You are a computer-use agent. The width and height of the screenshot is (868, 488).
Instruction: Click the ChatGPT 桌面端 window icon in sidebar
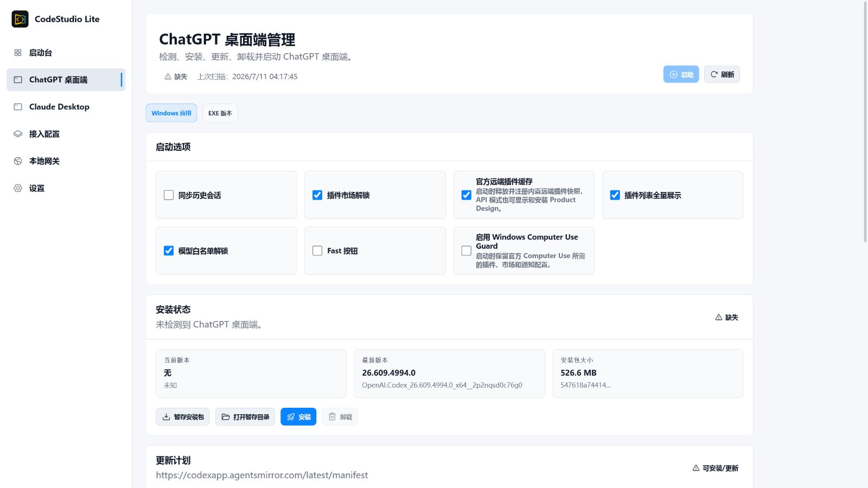(x=18, y=80)
